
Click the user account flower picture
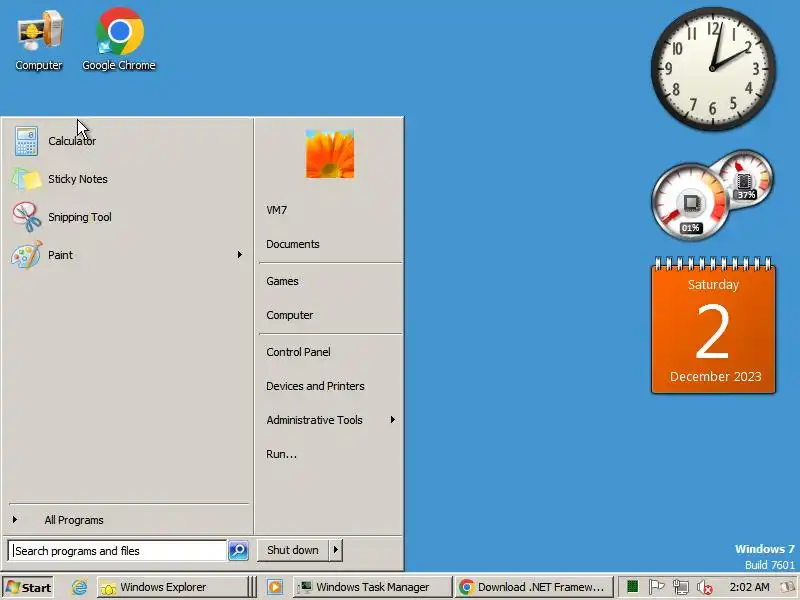coord(330,154)
